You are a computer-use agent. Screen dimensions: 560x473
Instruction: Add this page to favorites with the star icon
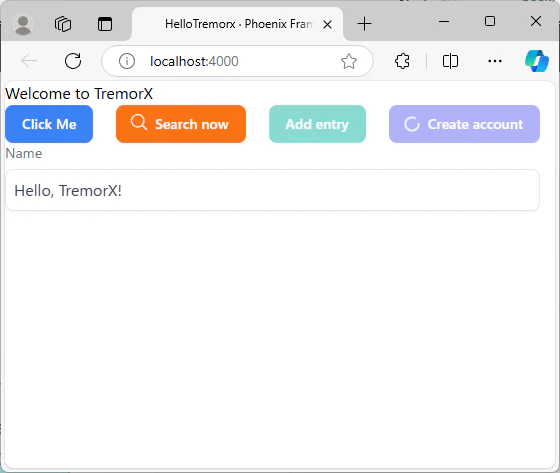(349, 61)
